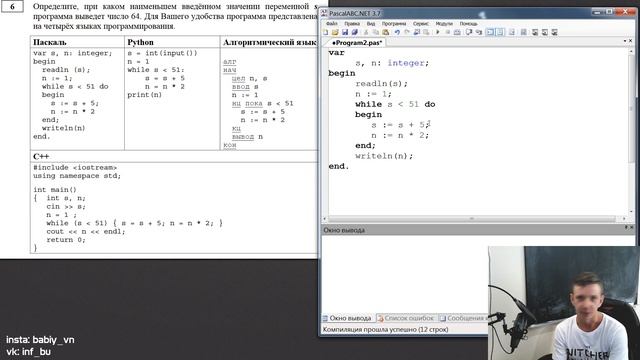Image resolution: width=640 pixels, height=360 pixels.
Task: Click the #include <iostream> line
Action: 75,167
